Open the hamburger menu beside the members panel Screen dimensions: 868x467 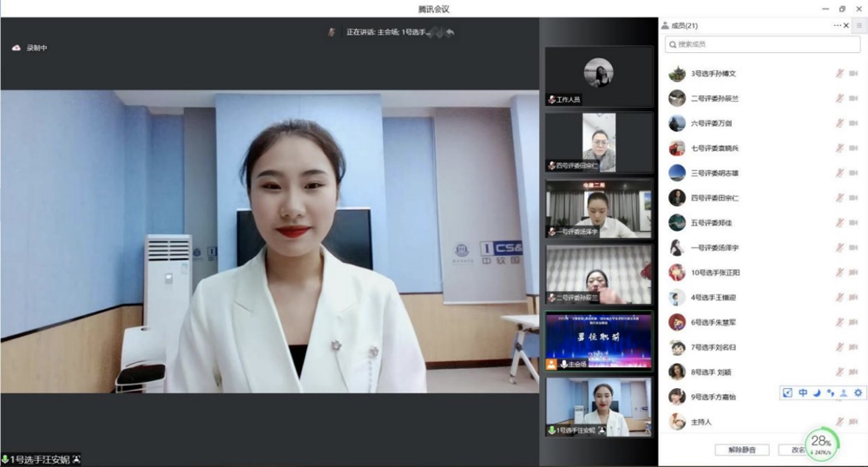pyautogui.click(x=859, y=26)
